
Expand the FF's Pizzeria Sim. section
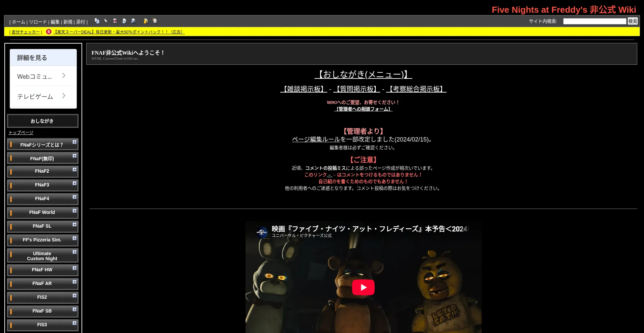click(x=74, y=238)
